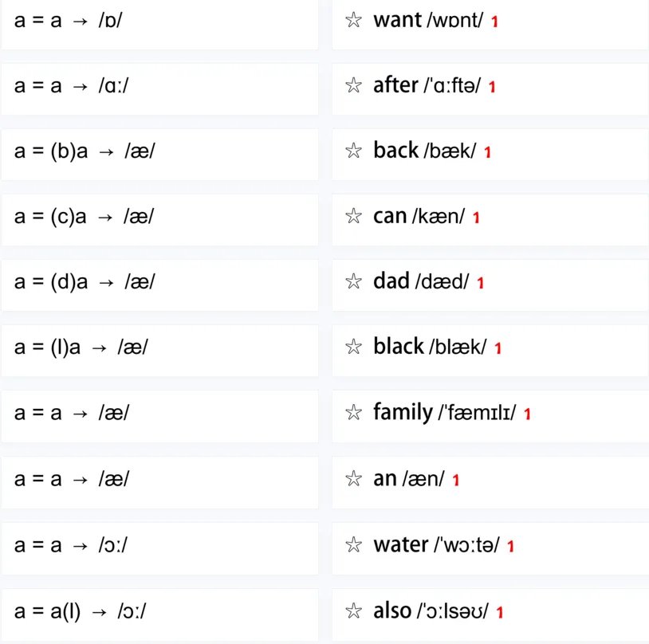The width and height of the screenshot is (649, 644).
Task: Star the word 'want'
Action: (x=353, y=20)
